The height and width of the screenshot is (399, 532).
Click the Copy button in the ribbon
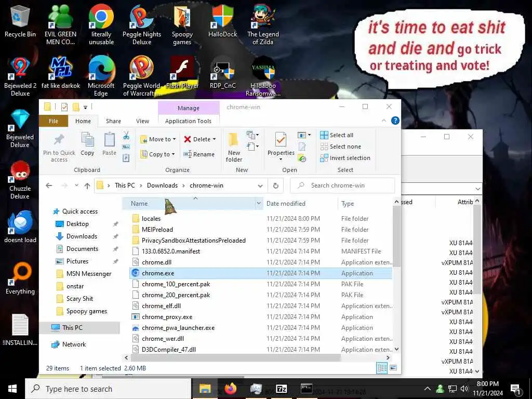point(87,144)
